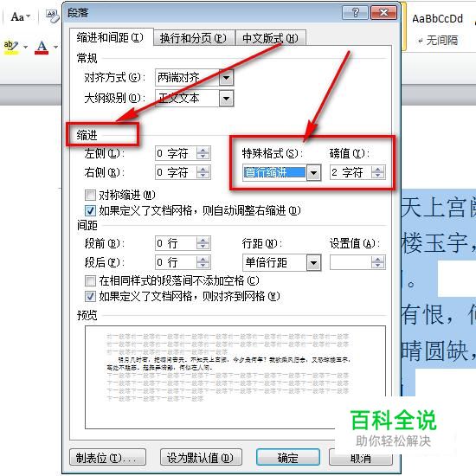
Task: Click the 设为默认值 button
Action: point(201,458)
